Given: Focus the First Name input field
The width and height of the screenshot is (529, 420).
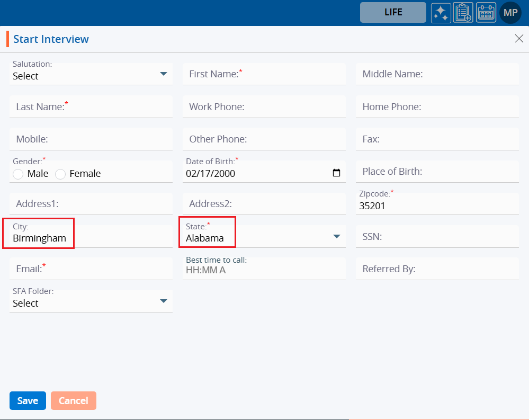Looking at the screenshot, I should (264, 74).
